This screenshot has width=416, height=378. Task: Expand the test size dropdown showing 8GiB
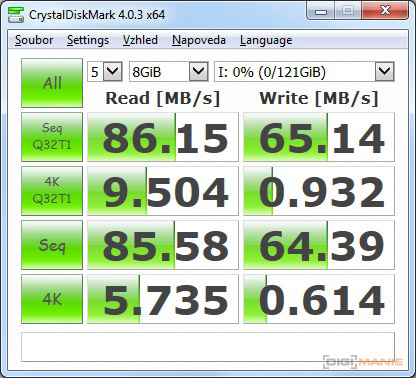[199, 71]
